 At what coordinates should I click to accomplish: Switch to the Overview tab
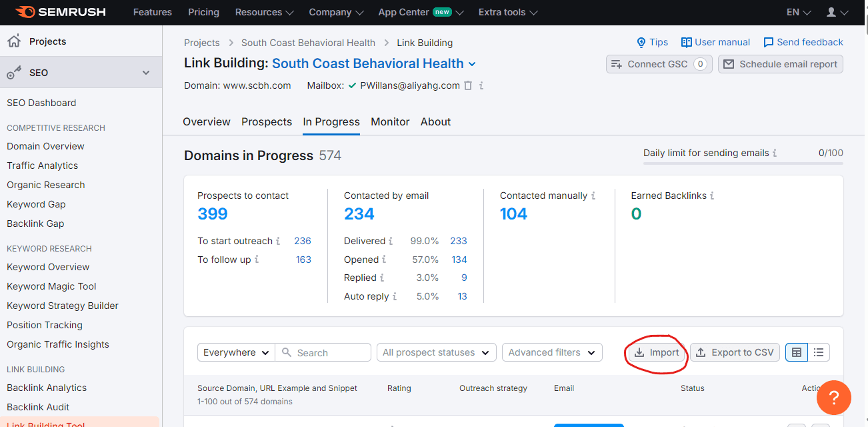207,122
